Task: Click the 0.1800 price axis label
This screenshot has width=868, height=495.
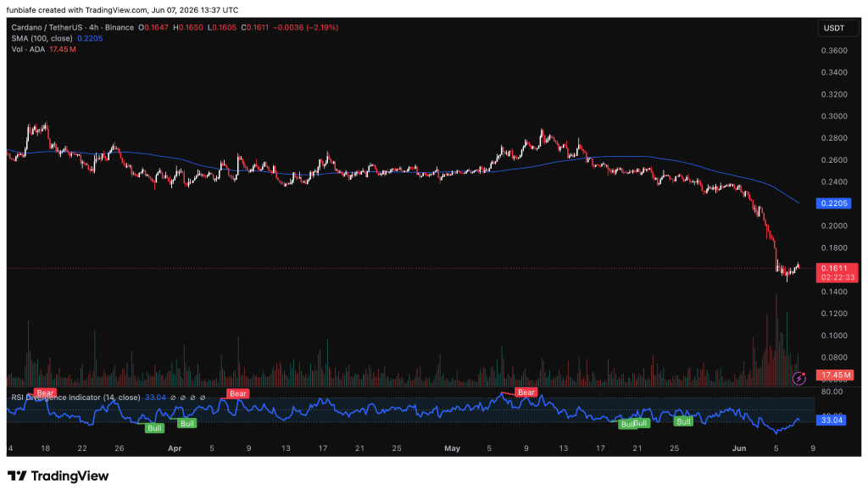Action: [834, 247]
